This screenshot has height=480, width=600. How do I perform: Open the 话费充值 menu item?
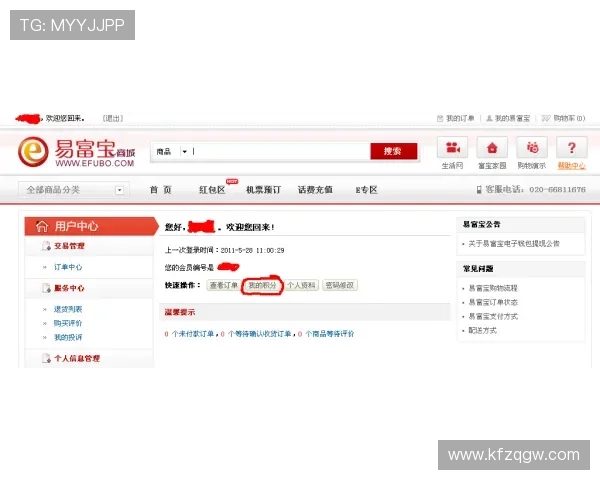315,190
